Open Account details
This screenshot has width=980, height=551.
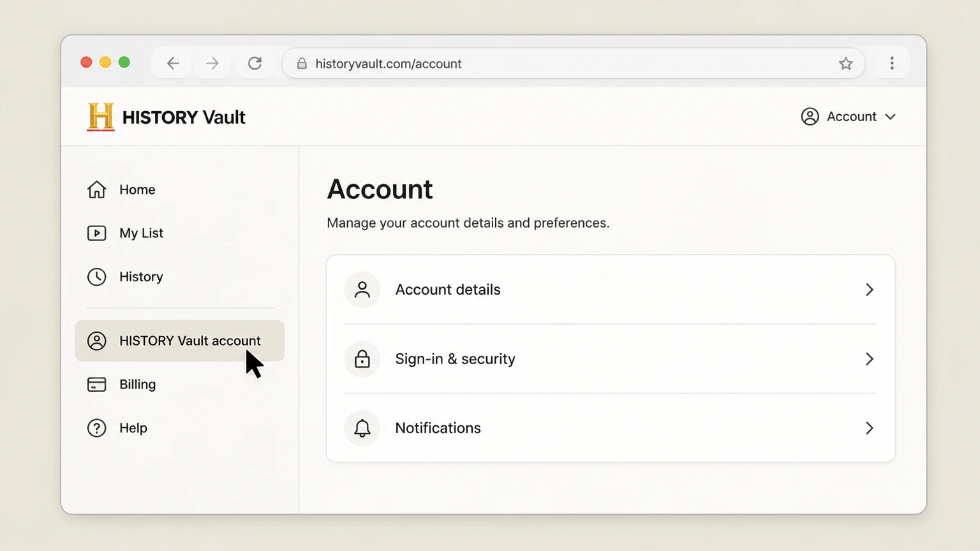611,290
